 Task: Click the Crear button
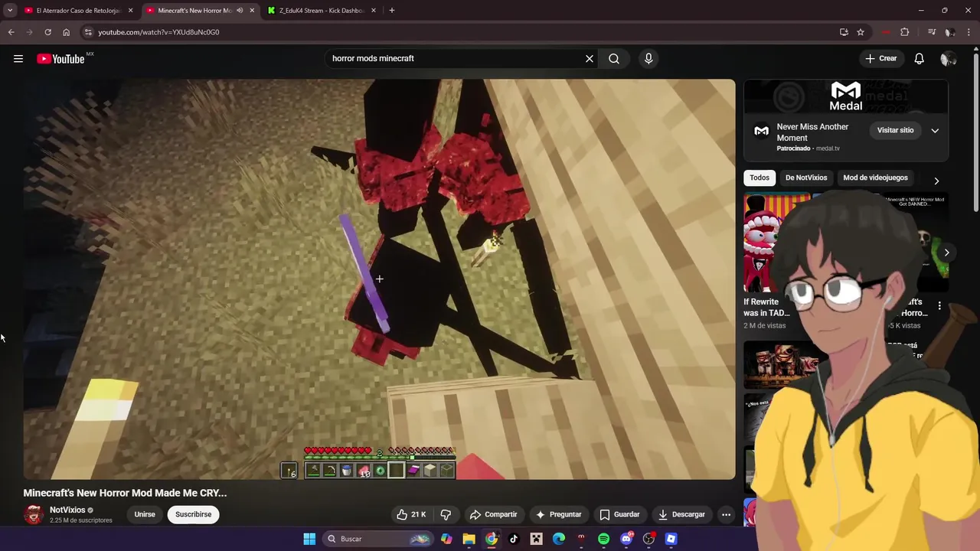point(880,58)
